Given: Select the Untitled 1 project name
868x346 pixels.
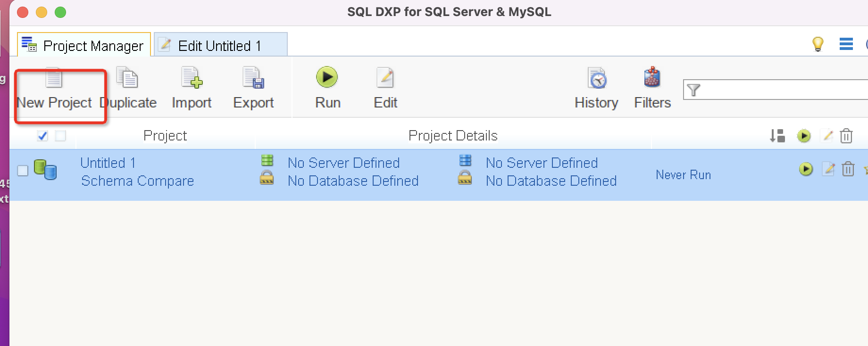Looking at the screenshot, I should [x=108, y=163].
